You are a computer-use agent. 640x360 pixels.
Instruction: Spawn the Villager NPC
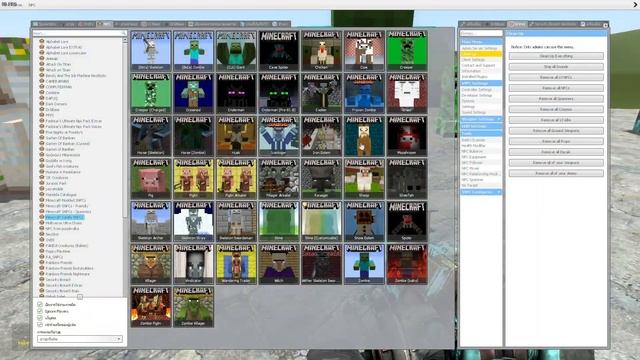click(151, 264)
